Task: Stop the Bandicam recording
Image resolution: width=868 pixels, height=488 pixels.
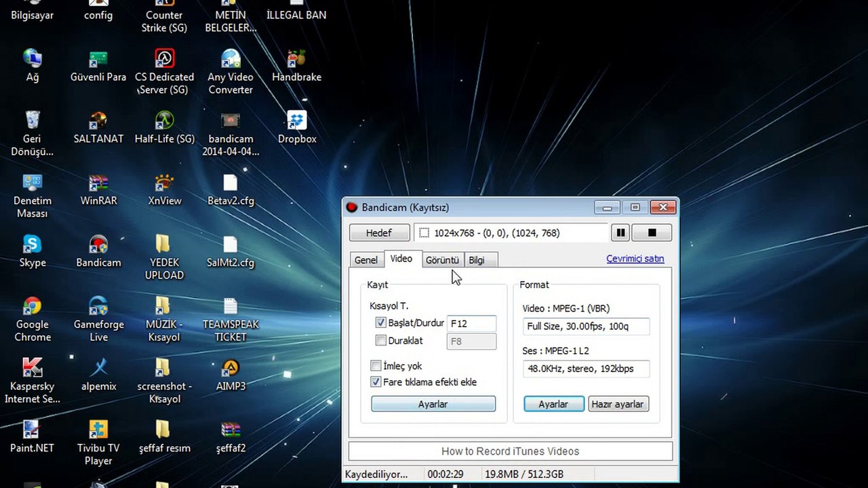Action: [x=652, y=232]
